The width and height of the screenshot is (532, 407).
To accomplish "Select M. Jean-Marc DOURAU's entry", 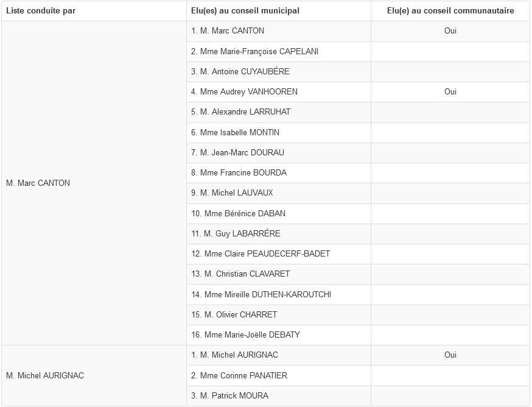I will [x=237, y=152].
